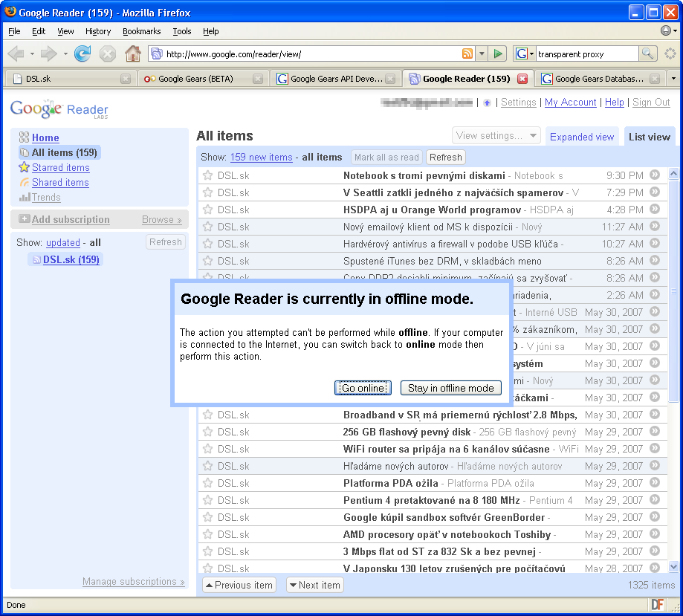The width and height of the screenshot is (683, 616).
Task: Open the Tools menu
Action: pos(181,31)
